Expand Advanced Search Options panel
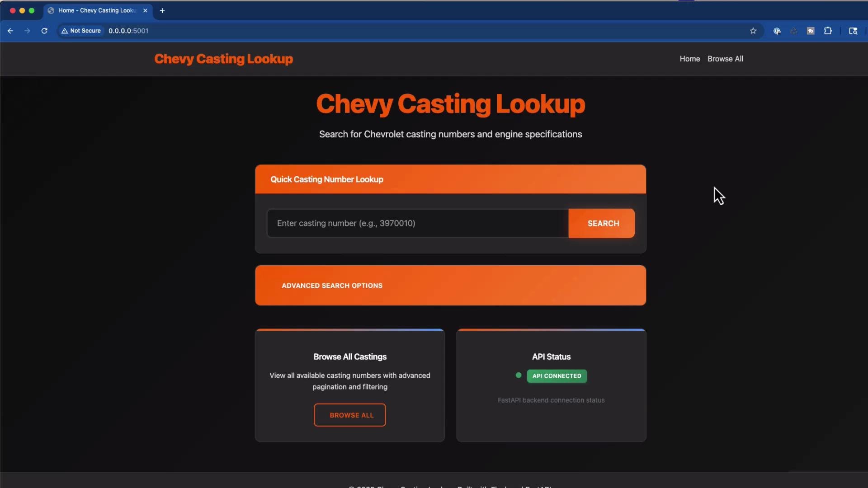The width and height of the screenshot is (868, 488). (x=450, y=285)
